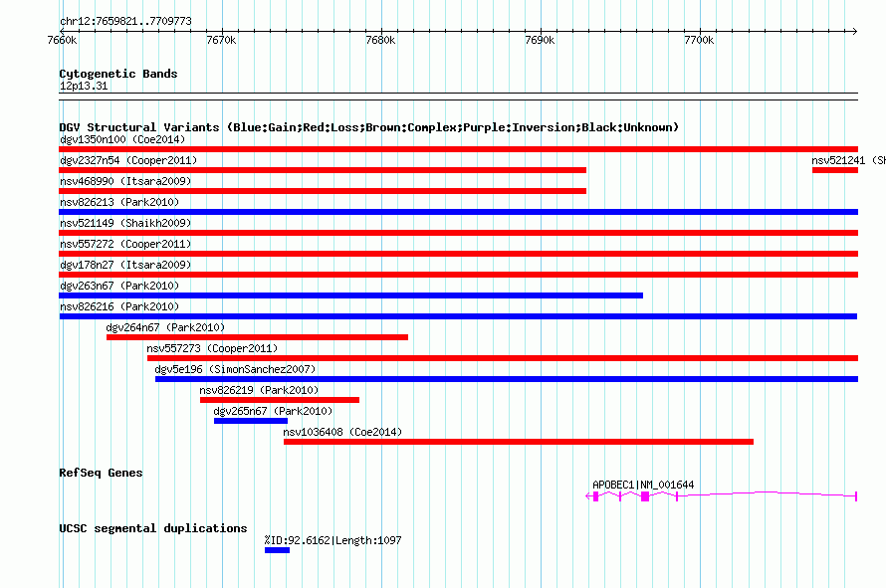Click the blue bar under dgv5e196
The width and height of the screenshot is (886, 588).
click(507, 379)
